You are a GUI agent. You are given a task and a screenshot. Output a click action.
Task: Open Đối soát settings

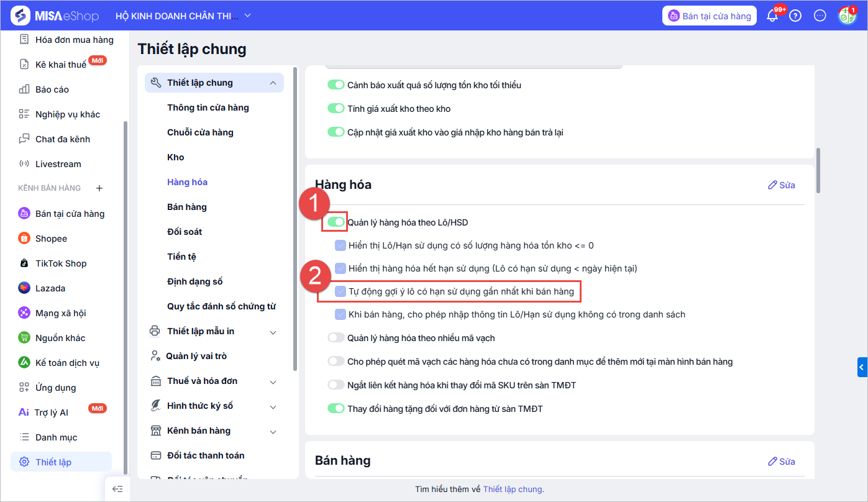coord(185,232)
